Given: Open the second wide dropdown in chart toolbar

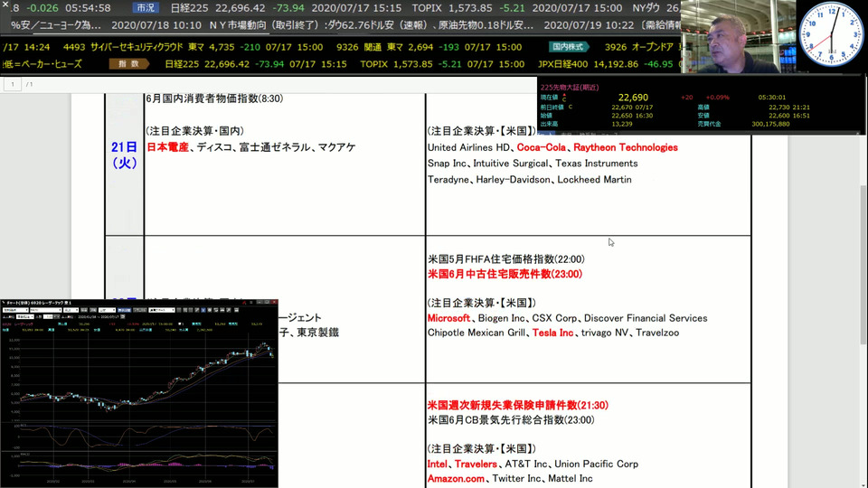Looking at the screenshot, I should point(46,310).
